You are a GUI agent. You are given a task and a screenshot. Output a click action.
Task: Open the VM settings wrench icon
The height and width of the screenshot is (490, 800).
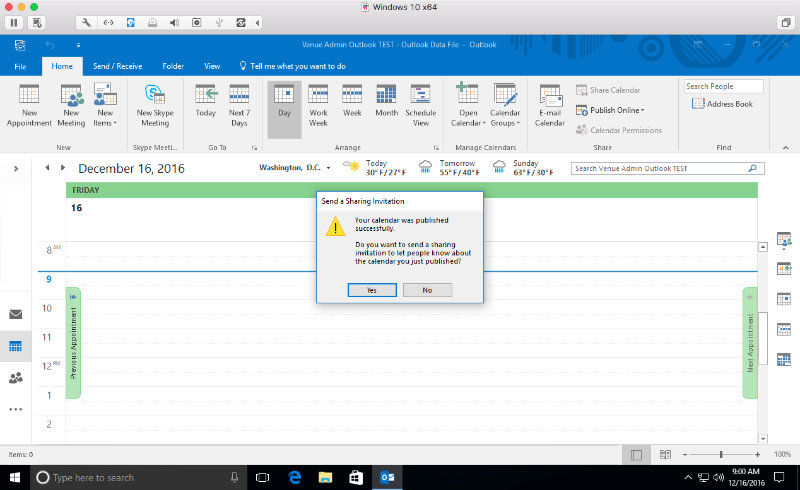click(x=87, y=22)
